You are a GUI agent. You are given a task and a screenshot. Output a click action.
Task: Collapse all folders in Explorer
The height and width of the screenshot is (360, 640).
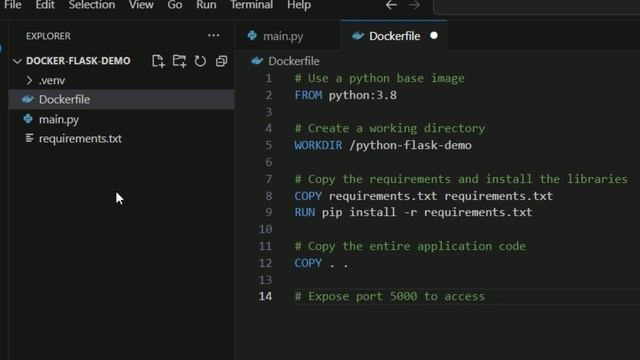(x=221, y=61)
